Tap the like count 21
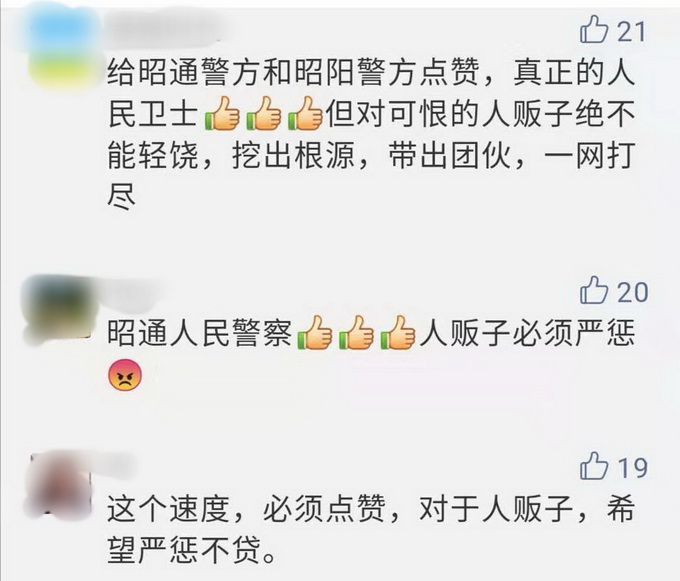Screen dimensions: 680x581 632,31
